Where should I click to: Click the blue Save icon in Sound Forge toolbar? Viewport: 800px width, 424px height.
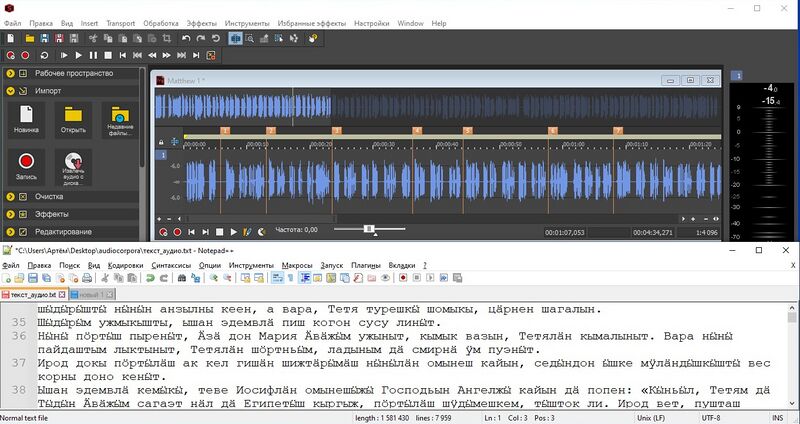pyautogui.click(x=44, y=38)
